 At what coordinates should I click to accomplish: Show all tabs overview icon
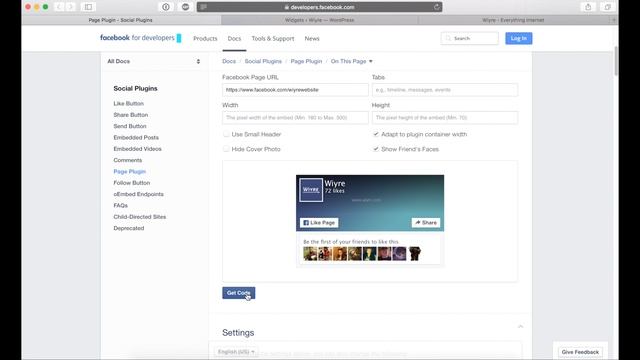click(x=607, y=7)
